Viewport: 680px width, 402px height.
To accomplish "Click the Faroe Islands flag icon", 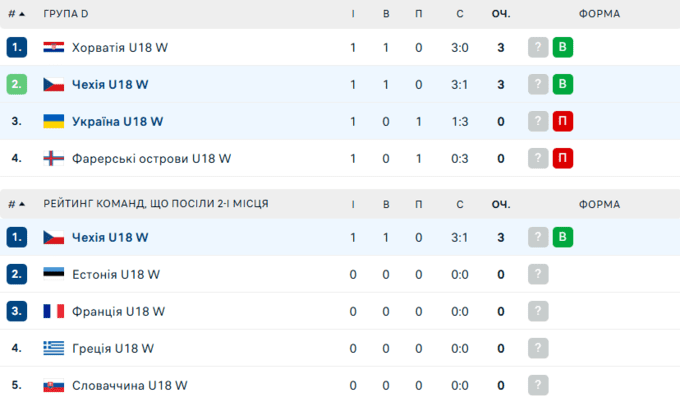I will click(x=53, y=158).
